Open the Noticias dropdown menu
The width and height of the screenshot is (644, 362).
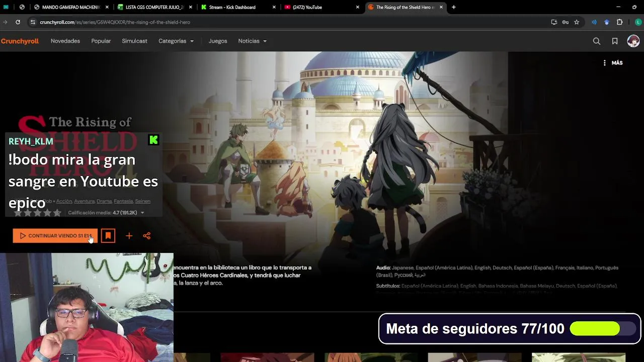[x=253, y=41]
